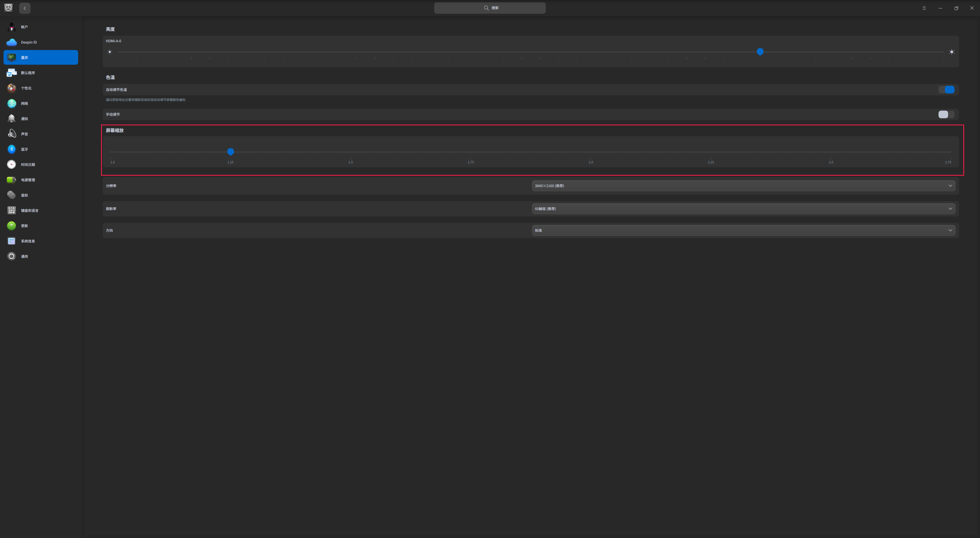Disable 自动调节色温 auto color temperature toggle
The width and height of the screenshot is (980, 538).
946,90
